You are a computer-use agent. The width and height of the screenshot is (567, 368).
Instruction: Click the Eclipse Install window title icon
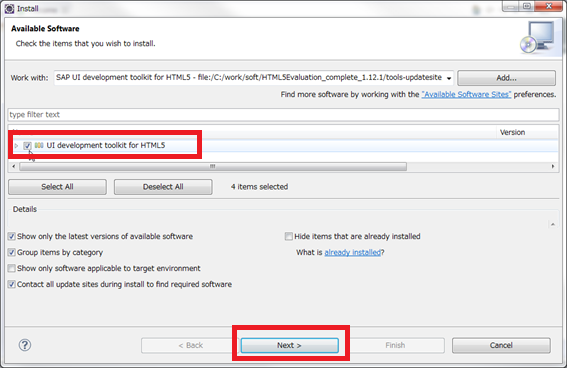[9, 8]
